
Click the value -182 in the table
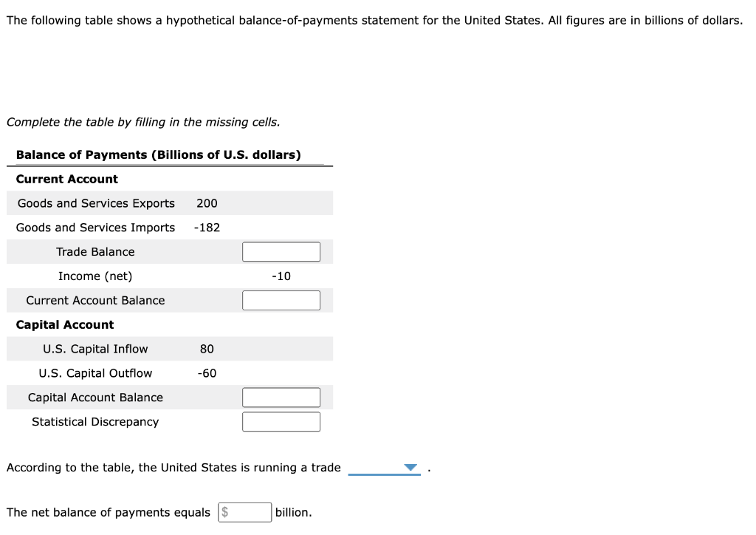pyautogui.click(x=206, y=227)
